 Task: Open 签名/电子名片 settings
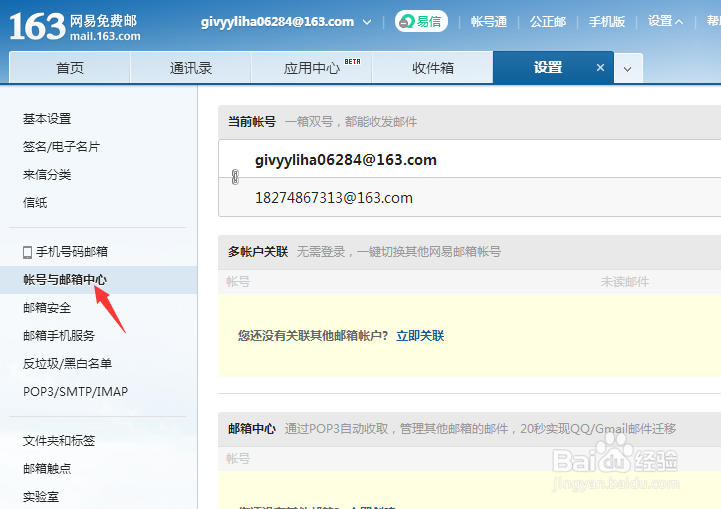pos(61,147)
